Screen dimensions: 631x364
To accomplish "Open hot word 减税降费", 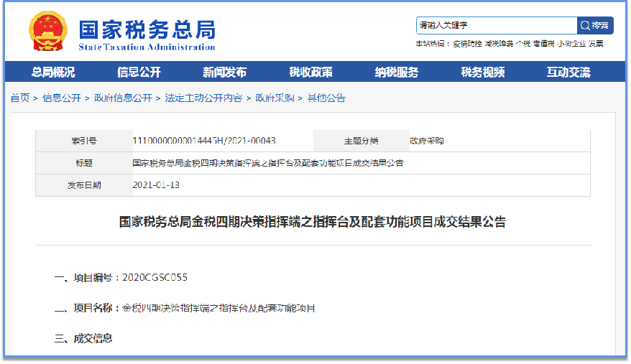I will [499, 44].
